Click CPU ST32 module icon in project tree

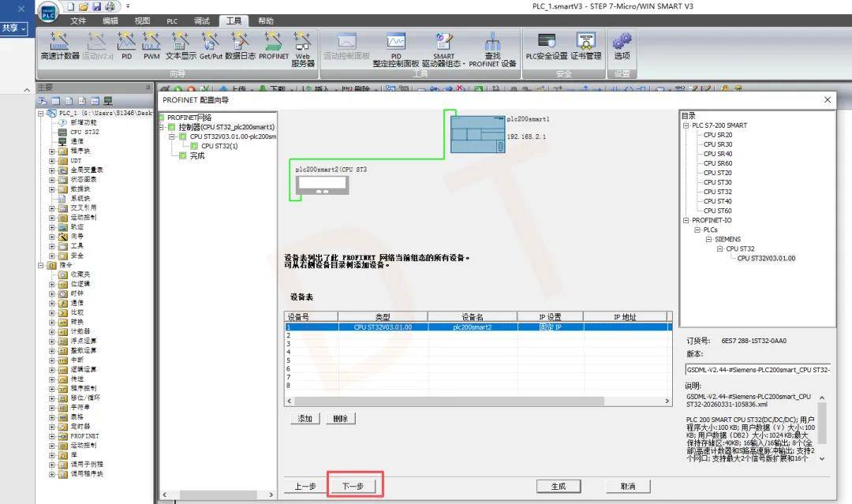[62, 132]
